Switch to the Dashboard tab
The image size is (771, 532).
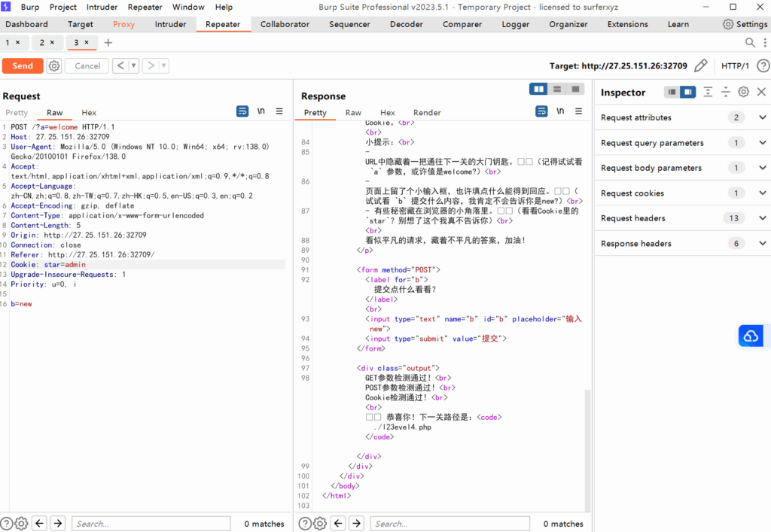[x=26, y=24]
